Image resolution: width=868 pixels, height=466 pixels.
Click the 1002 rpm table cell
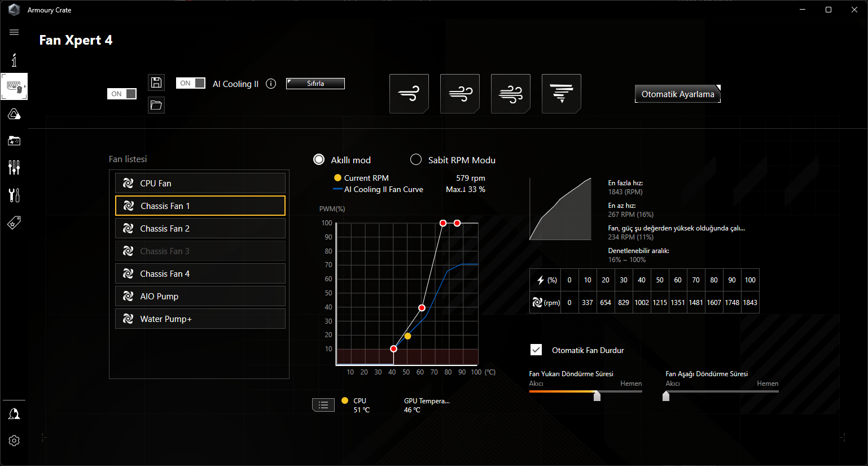click(642, 302)
